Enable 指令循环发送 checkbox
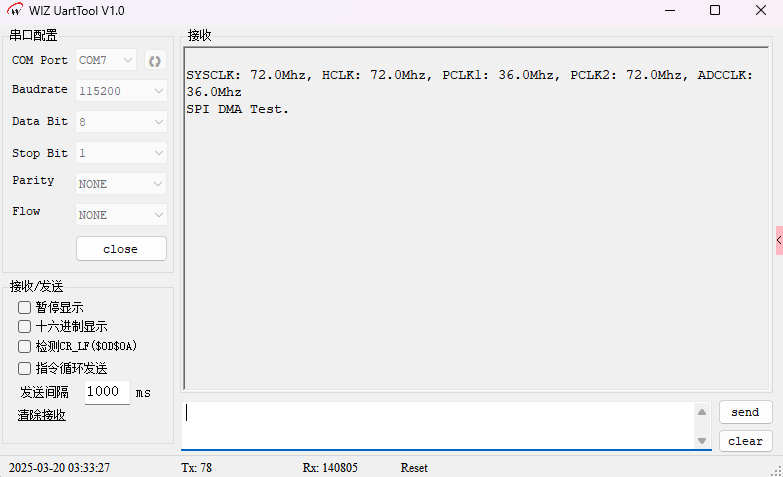 [x=25, y=368]
